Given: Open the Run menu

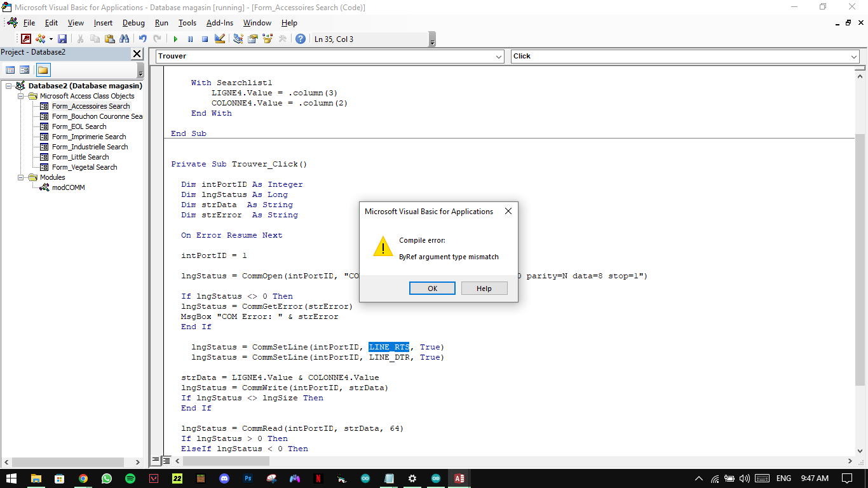Looking at the screenshot, I should (x=161, y=23).
